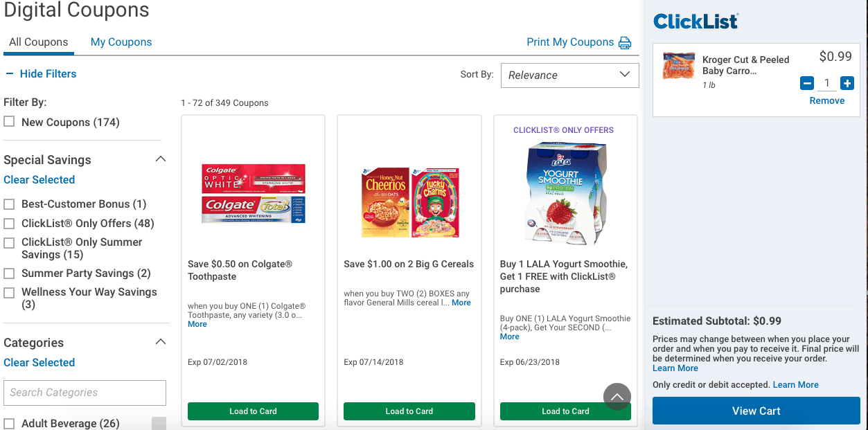
Task: Open the Colgate toothpaste coupon image
Action: pyautogui.click(x=253, y=194)
